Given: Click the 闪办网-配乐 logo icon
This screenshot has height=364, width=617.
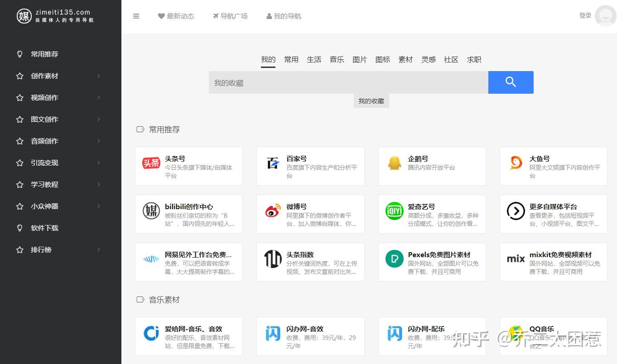Looking at the screenshot, I should (x=395, y=333).
